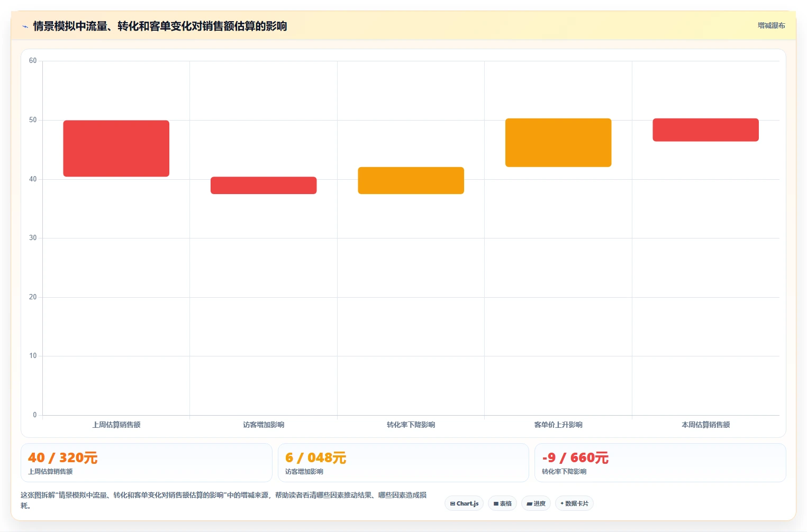Click the 客单价上升影响 x-axis label
The image size is (807, 532).
558,425
